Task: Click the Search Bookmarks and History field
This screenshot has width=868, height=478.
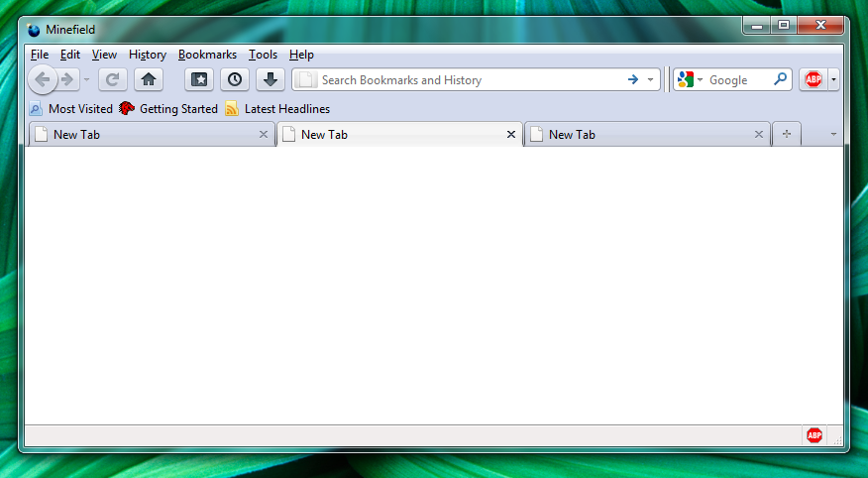Action: point(466,79)
